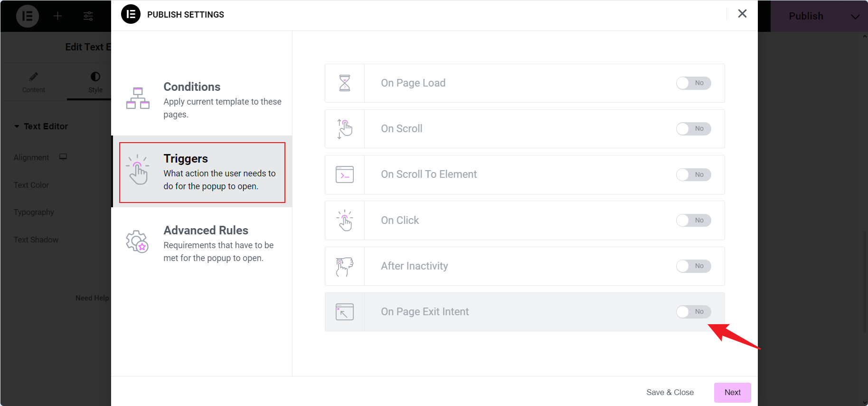Click the Conditions hierarchy icon
868x406 pixels.
(x=138, y=98)
